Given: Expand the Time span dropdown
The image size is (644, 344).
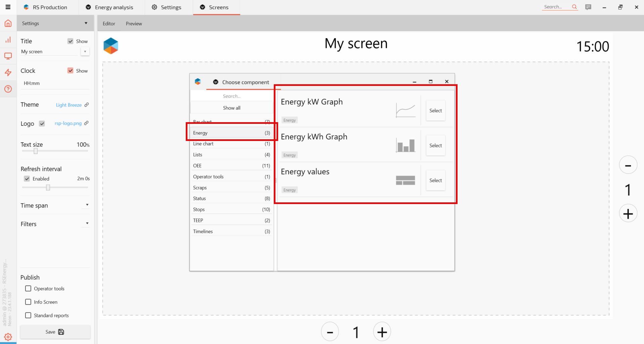Looking at the screenshot, I should (87, 205).
